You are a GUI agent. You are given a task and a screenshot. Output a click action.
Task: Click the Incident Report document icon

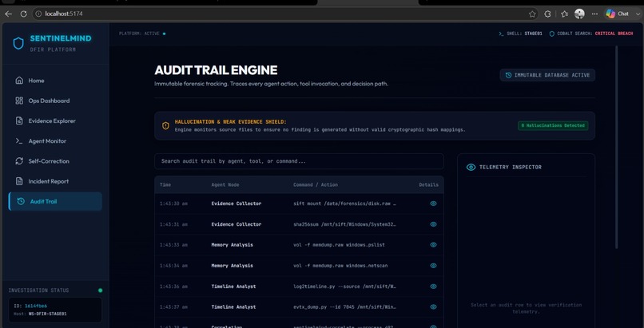[19, 181]
